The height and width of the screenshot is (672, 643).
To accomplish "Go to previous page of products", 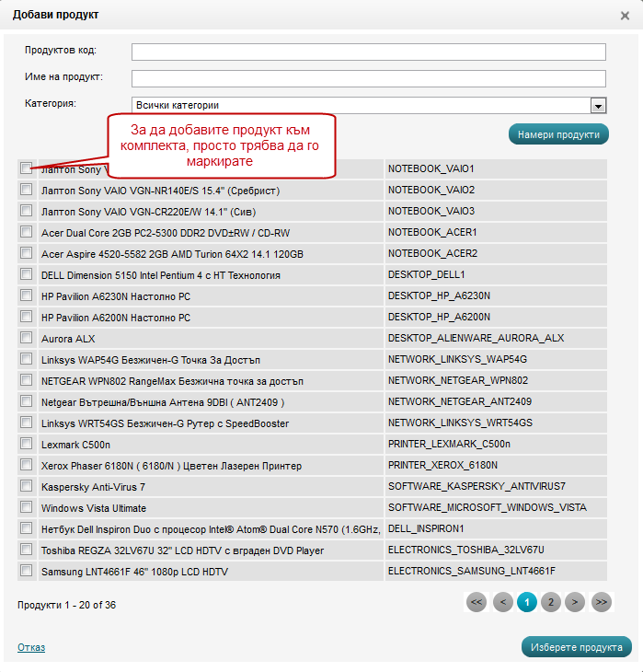I will click(x=502, y=602).
